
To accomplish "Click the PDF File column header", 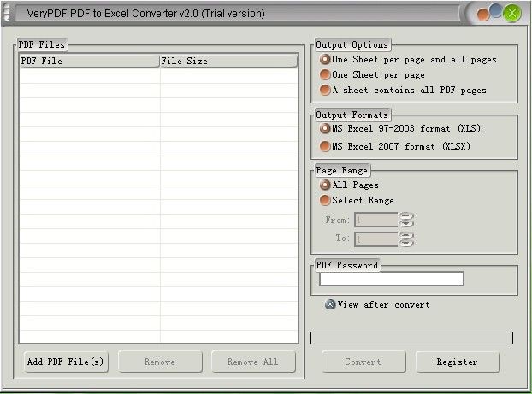I will tap(90, 61).
